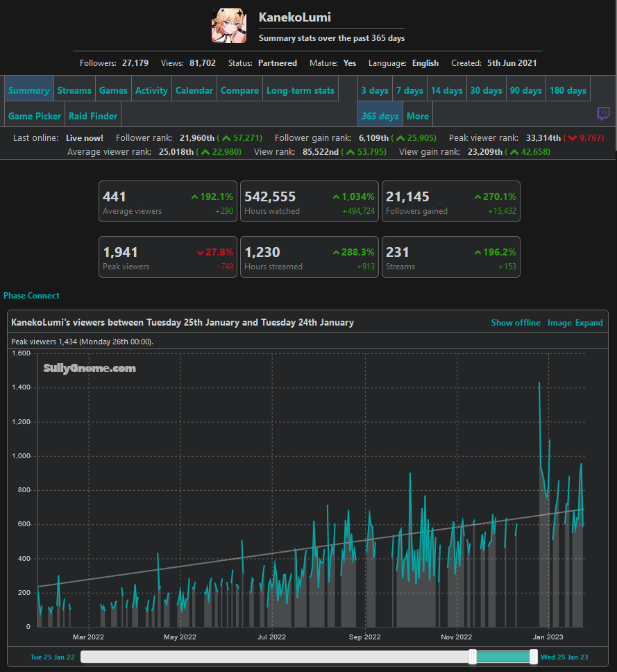Click View rank 85,522nd value
The image size is (617, 672).
coord(321,152)
